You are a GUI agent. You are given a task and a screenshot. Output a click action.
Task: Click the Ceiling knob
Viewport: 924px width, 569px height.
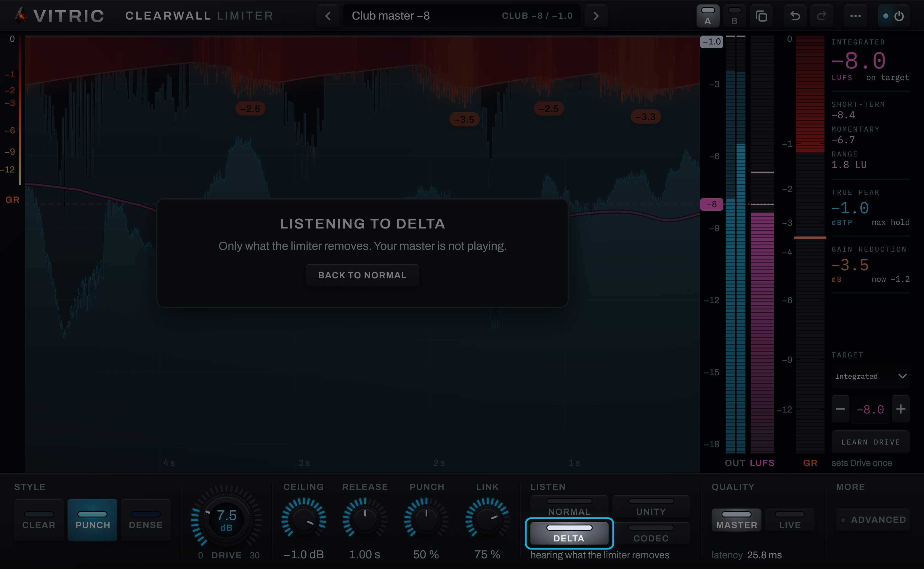[x=304, y=518]
